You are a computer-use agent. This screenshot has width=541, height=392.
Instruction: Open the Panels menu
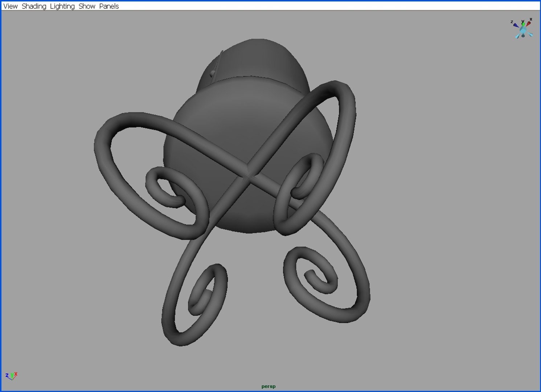pos(109,6)
